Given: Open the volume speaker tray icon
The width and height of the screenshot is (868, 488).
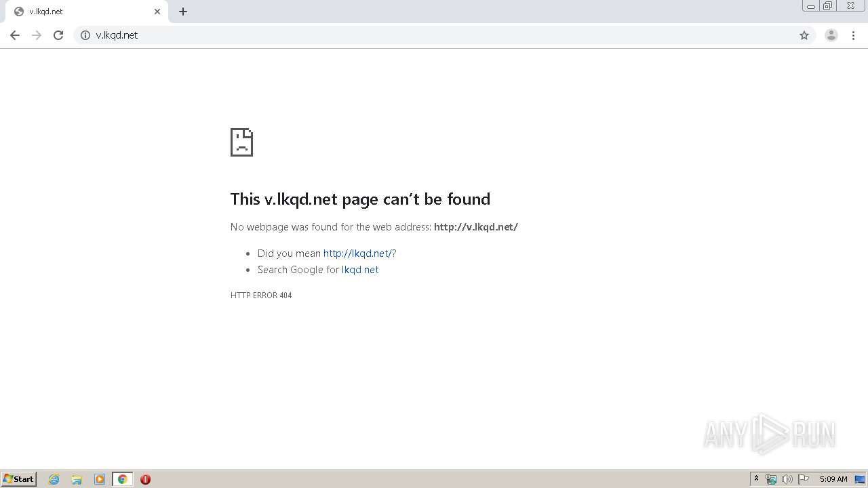Looking at the screenshot, I should click(x=787, y=479).
